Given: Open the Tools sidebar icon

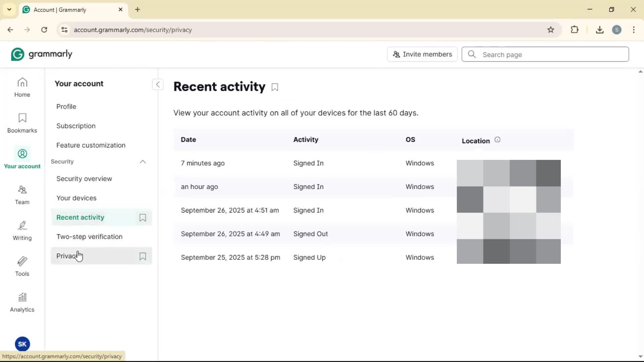Looking at the screenshot, I should [22, 266].
